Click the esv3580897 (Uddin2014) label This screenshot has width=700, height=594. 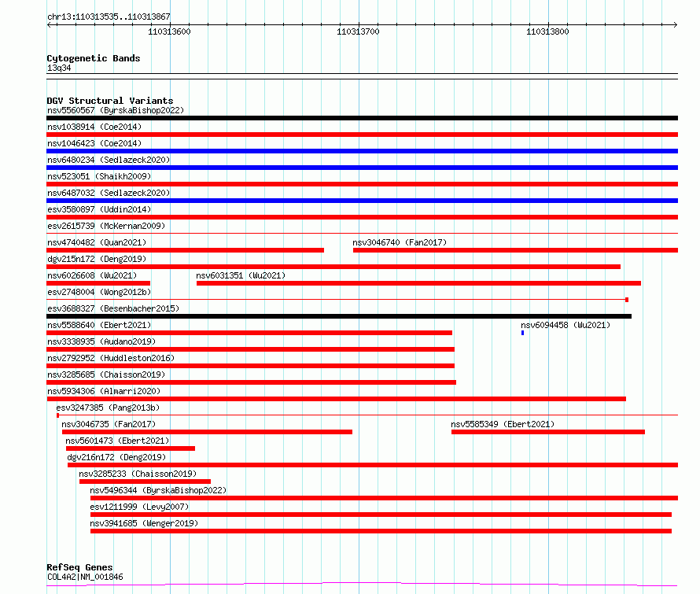(x=99, y=209)
